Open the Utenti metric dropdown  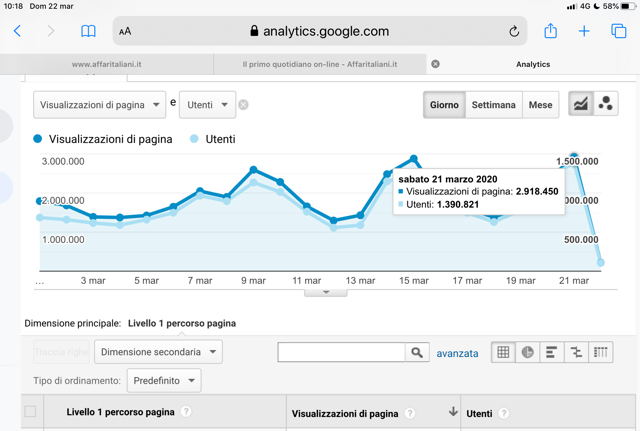pyautogui.click(x=207, y=105)
